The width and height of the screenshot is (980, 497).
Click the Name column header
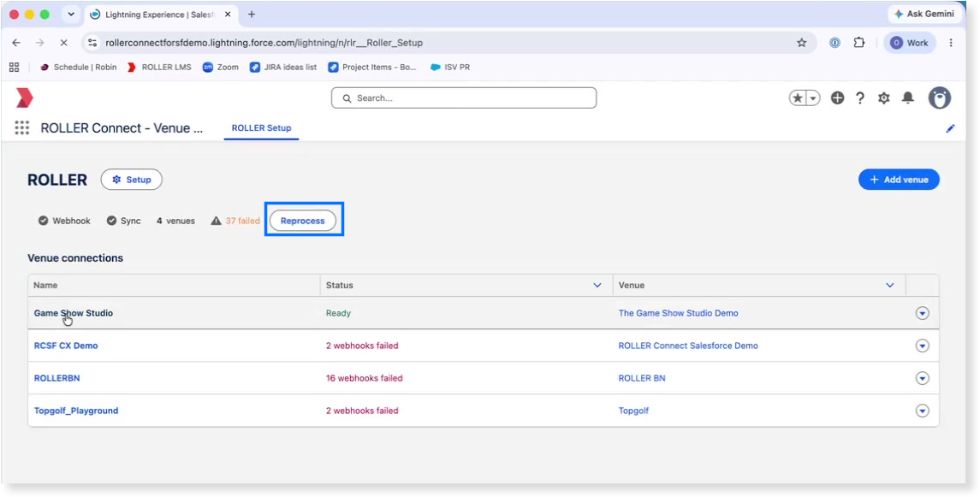pos(174,286)
